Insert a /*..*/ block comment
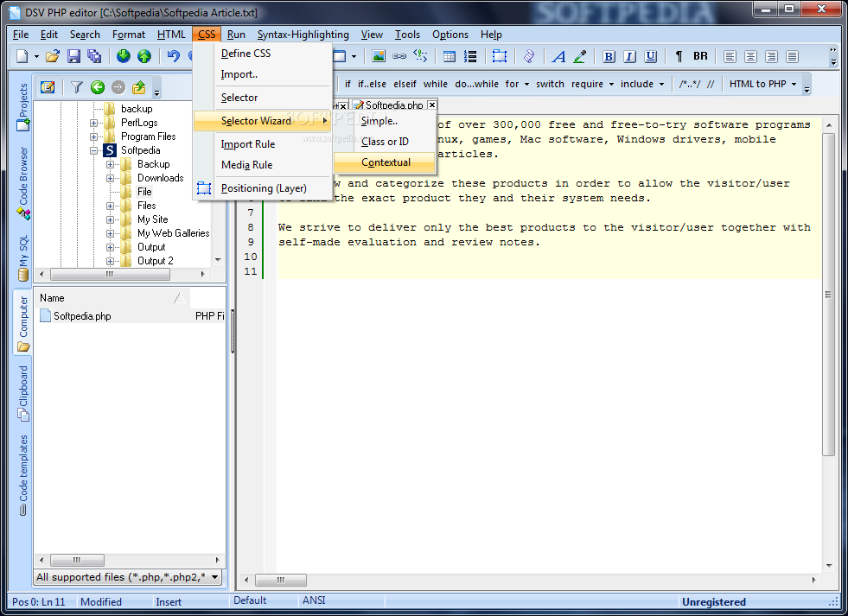 click(x=690, y=85)
